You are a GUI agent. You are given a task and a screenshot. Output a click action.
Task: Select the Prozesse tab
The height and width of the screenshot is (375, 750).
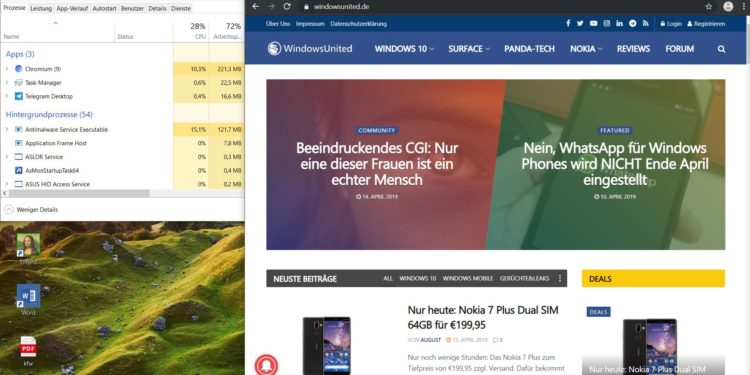pyautogui.click(x=14, y=8)
